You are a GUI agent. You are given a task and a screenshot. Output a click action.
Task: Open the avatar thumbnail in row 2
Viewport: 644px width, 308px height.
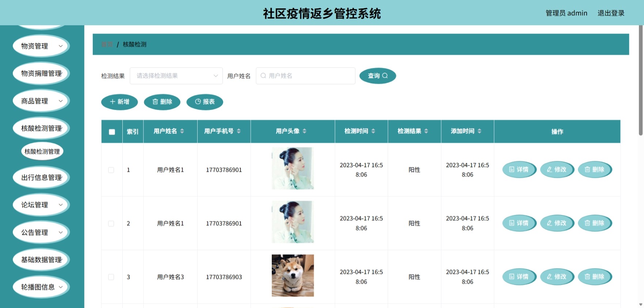293,222
